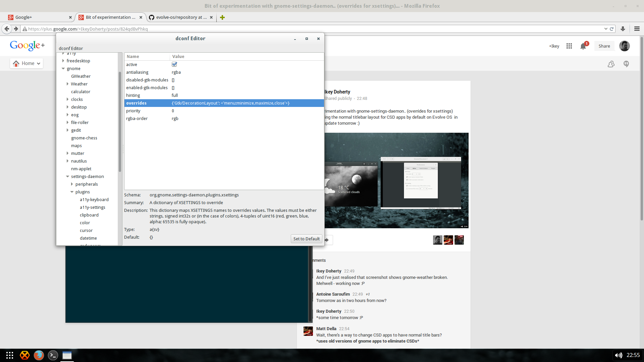Click the Value column header
The height and width of the screenshot is (362, 644).
(247, 56)
